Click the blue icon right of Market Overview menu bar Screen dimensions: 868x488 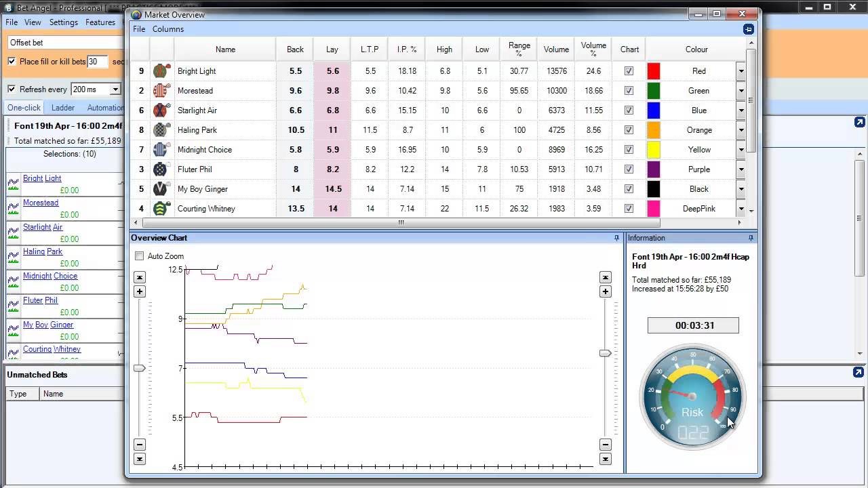(x=748, y=29)
